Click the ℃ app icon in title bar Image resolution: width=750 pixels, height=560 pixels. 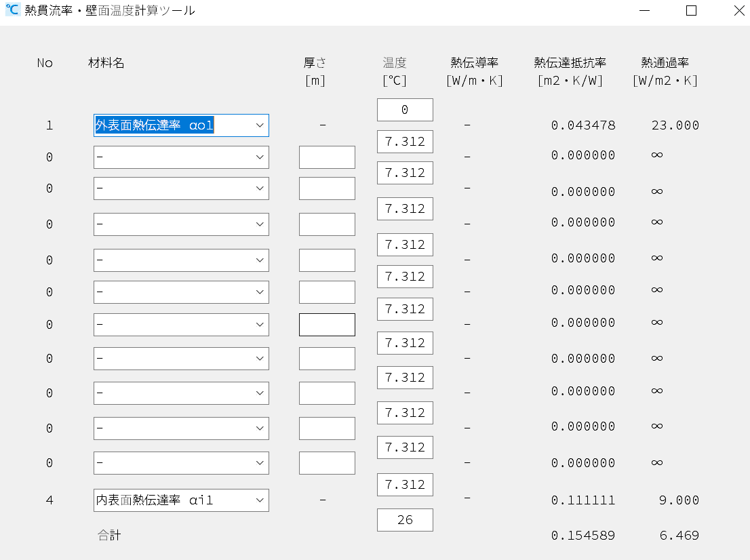click(x=12, y=9)
